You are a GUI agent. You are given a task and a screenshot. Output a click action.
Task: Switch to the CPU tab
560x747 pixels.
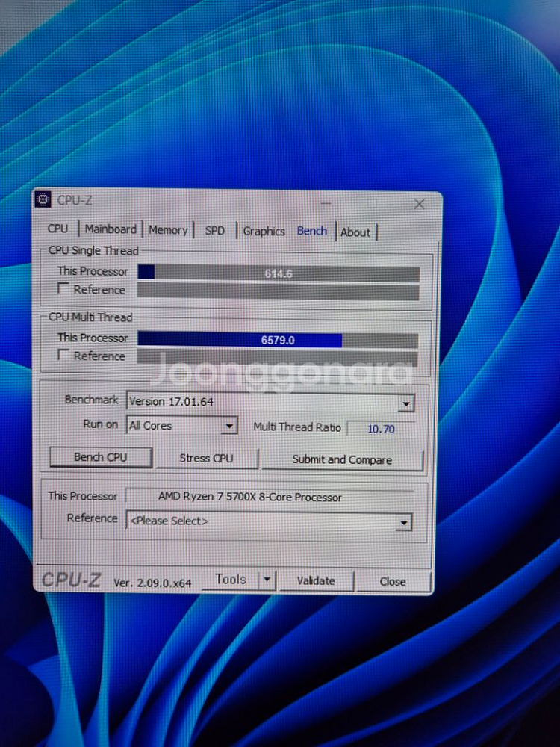click(57, 228)
